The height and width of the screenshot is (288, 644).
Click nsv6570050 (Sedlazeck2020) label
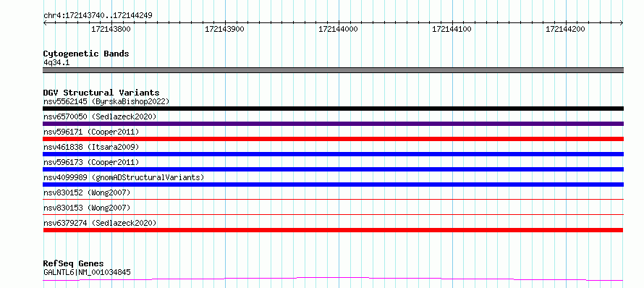(100, 117)
